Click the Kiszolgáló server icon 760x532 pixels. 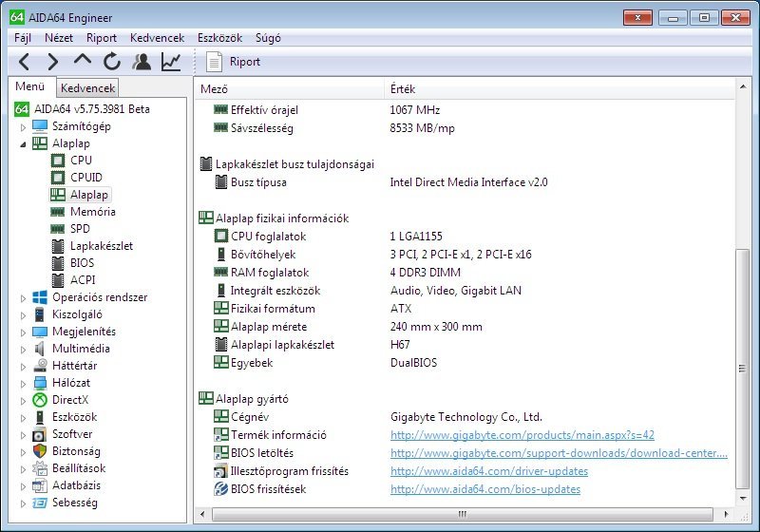[40, 314]
